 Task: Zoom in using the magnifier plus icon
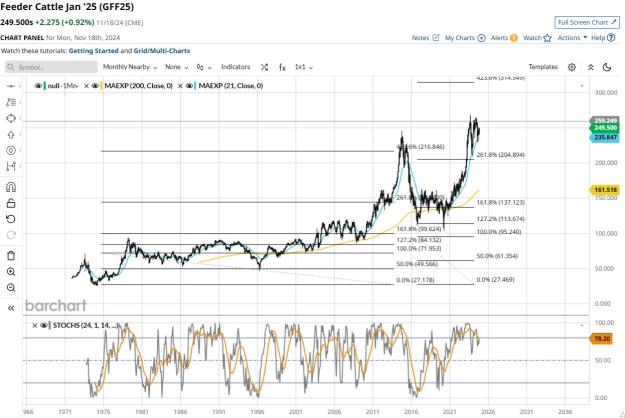[x=11, y=272]
